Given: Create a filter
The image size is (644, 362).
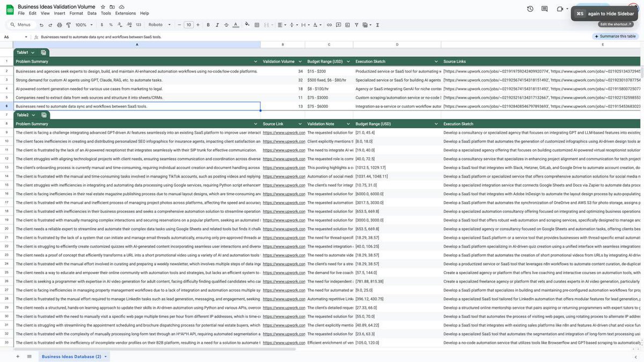Looking at the screenshot, I should (357, 25).
